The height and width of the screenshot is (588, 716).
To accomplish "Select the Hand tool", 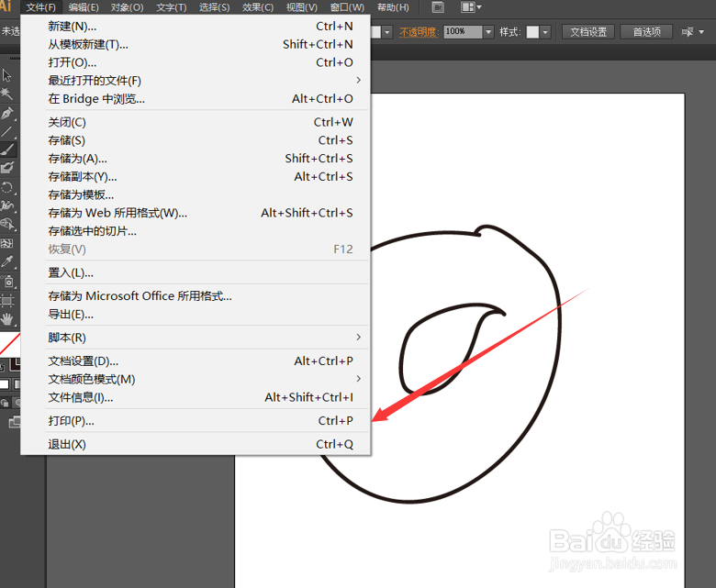I will (x=6, y=319).
